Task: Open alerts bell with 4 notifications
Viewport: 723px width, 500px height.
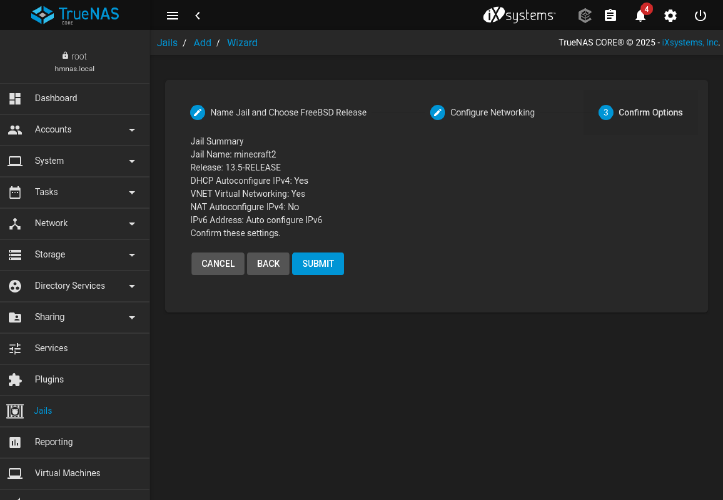Action: (640, 16)
